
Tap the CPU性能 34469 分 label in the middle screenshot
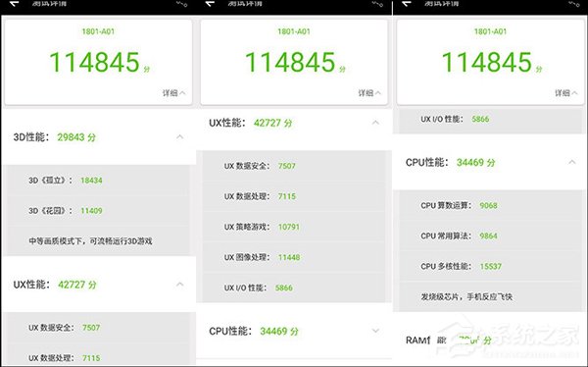click(254, 331)
